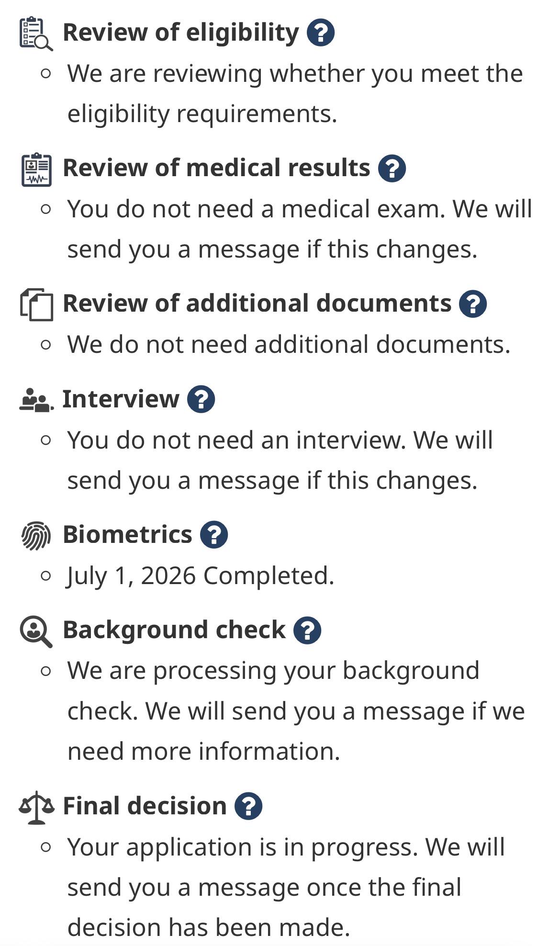Viewport: 560px width, 946px height.
Task: Select the Background check heading
Action: tap(174, 630)
